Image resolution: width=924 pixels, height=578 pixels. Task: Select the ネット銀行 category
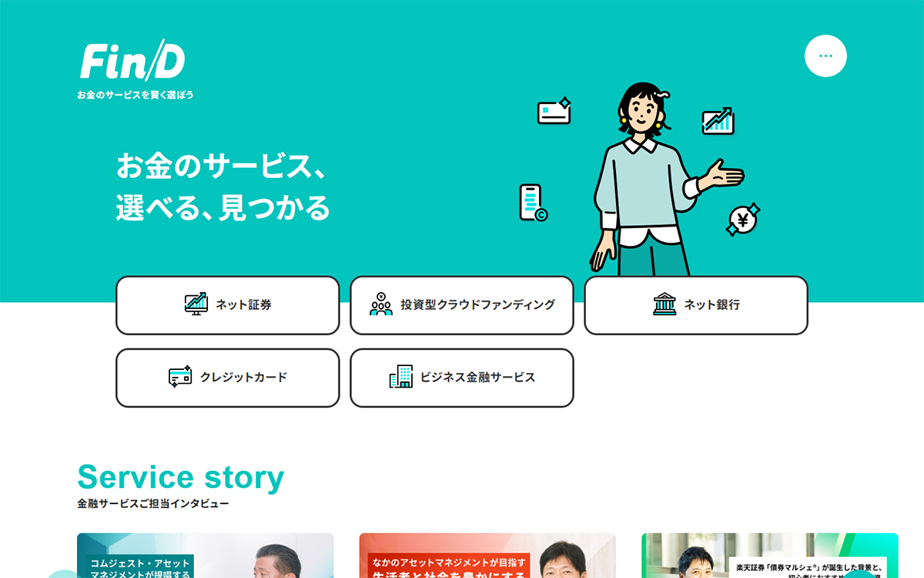click(696, 305)
